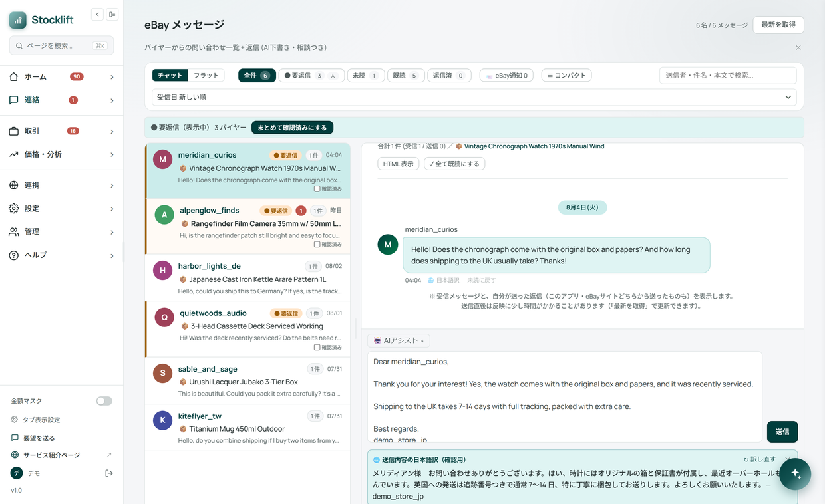Select the 要返信 filter tab
Viewport: 825px width, 504px height.
tap(311, 76)
